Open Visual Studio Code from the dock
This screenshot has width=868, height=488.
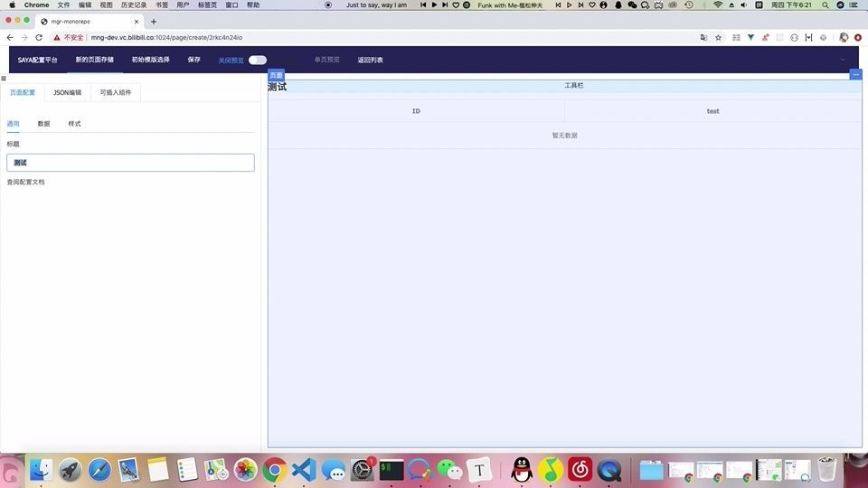(304, 470)
